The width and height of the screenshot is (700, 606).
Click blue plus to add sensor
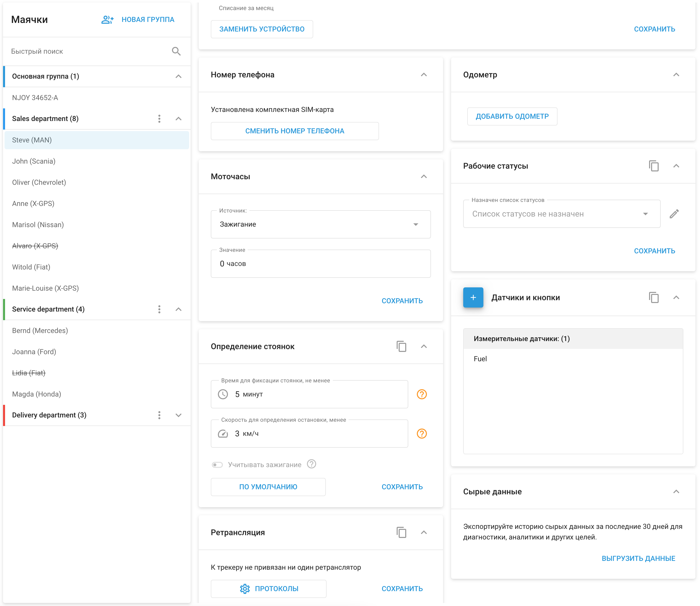[473, 298]
